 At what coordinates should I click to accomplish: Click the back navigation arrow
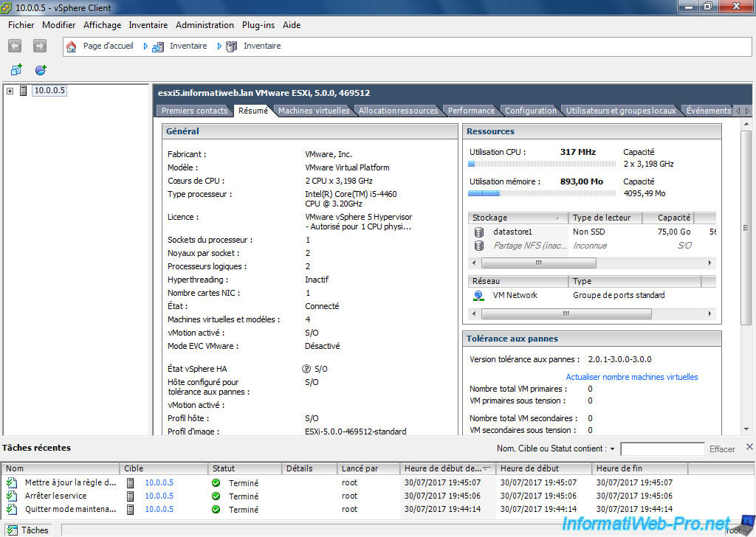(x=15, y=46)
